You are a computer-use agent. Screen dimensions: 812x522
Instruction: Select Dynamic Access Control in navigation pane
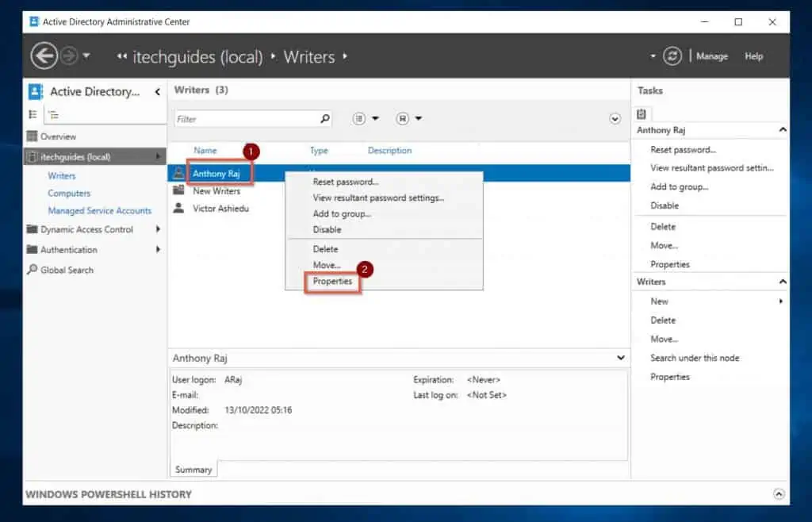tap(86, 229)
